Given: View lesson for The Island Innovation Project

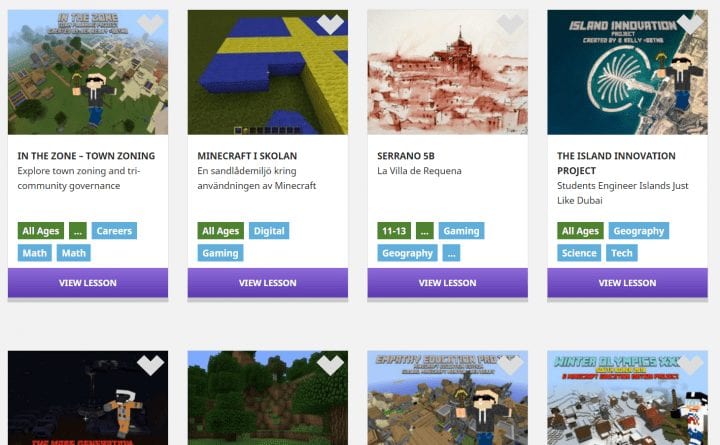Looking at the screenshot, I should pos(627,283).
